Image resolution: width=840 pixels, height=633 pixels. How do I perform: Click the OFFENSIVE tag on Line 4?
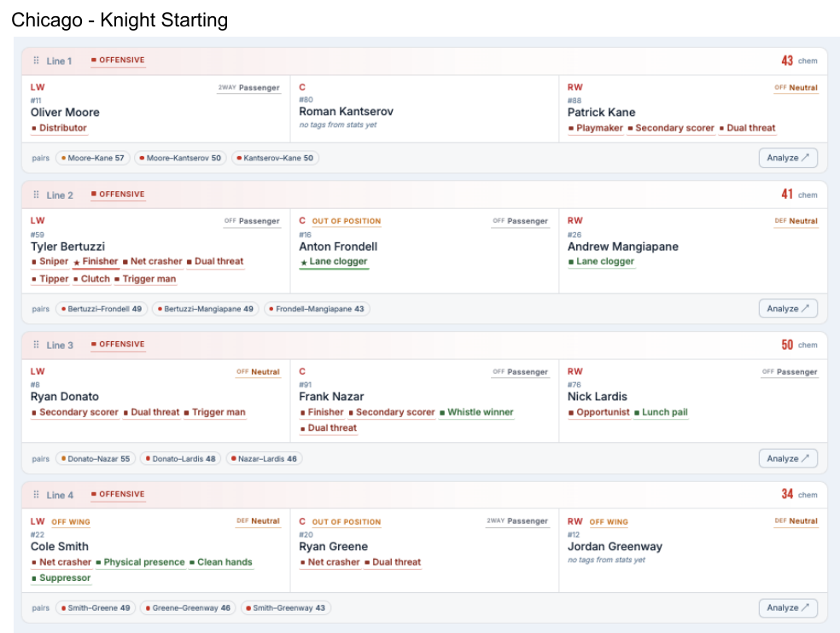click(118, 494)
